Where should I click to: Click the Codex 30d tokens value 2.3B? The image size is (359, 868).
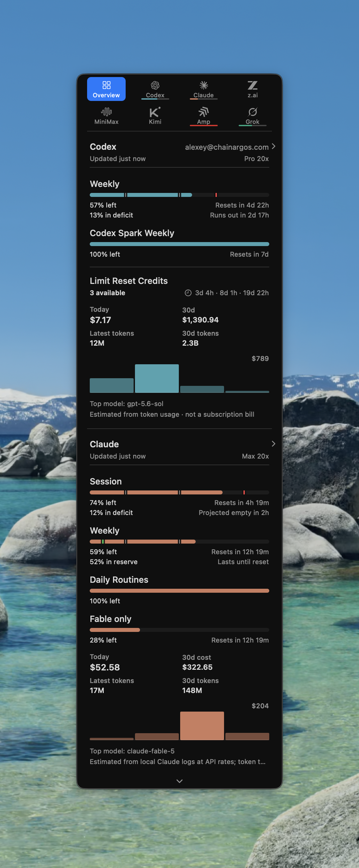[190, 343]
